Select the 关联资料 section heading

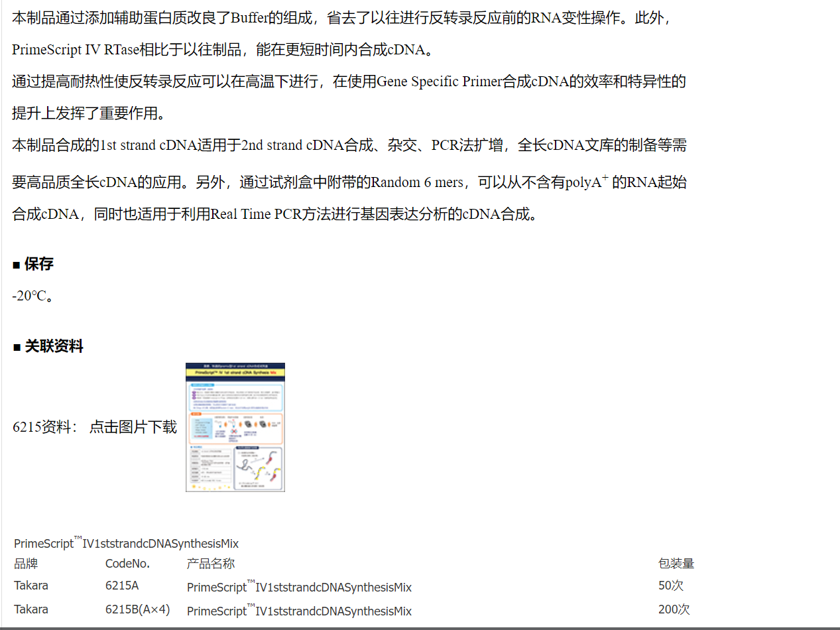[54, 346]
